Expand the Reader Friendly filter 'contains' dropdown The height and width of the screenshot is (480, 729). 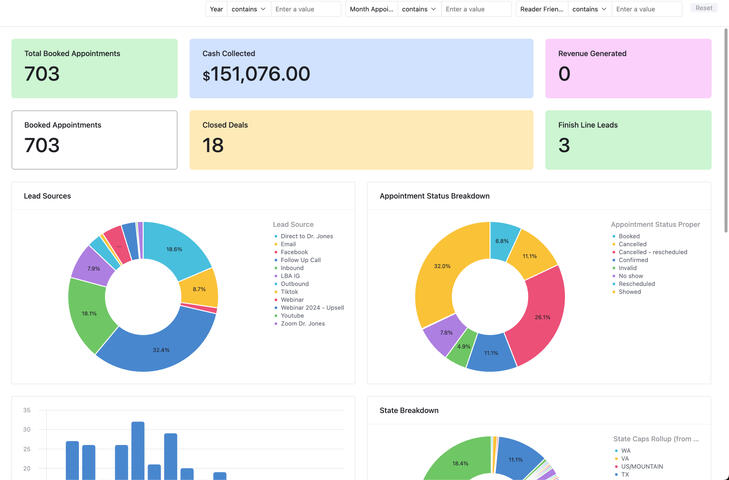(588, 9)
